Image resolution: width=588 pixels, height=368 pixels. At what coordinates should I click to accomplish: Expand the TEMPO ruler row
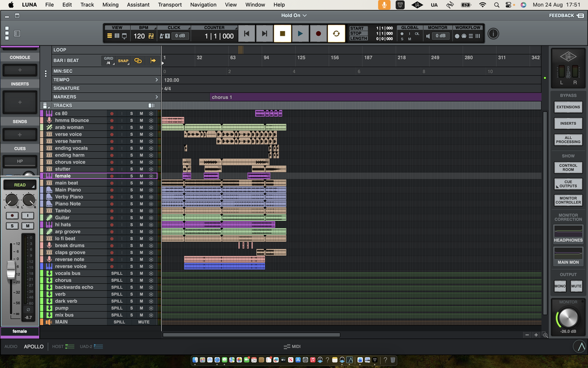tap(156, 79)
